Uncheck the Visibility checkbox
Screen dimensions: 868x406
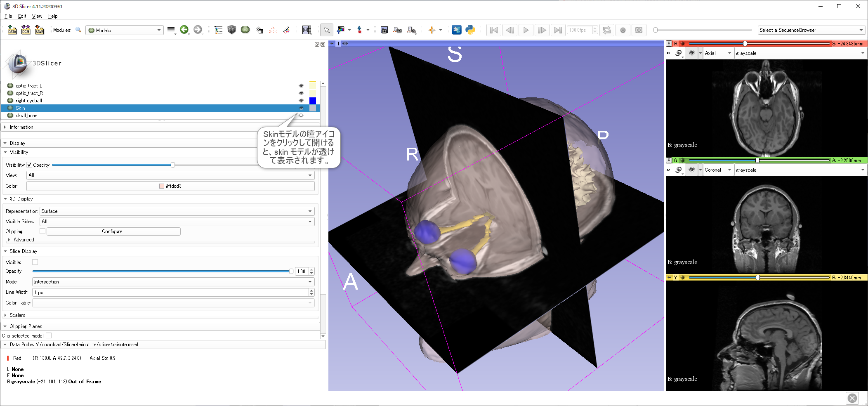pos(29,165)
